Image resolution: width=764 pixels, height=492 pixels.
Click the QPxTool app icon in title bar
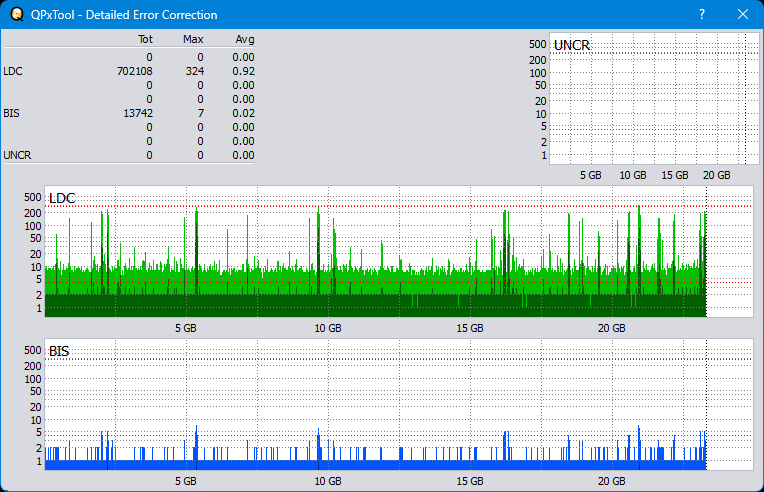[17, 14]
